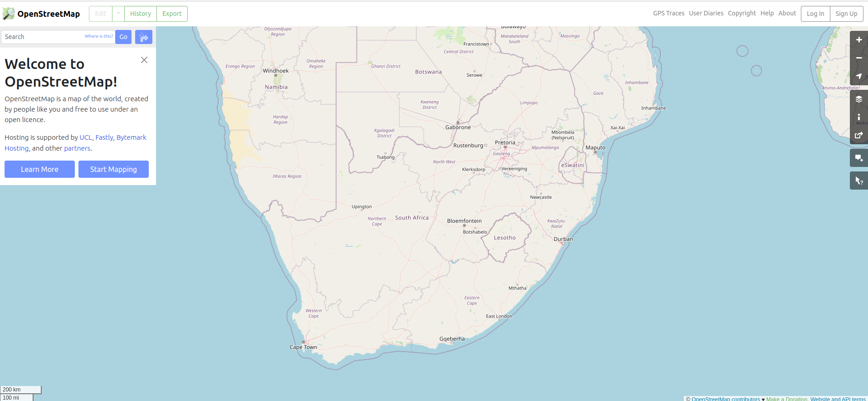The image size is (868, 401).
Task: Follow the 'Where is this?' link
Action: click(99, 36)
